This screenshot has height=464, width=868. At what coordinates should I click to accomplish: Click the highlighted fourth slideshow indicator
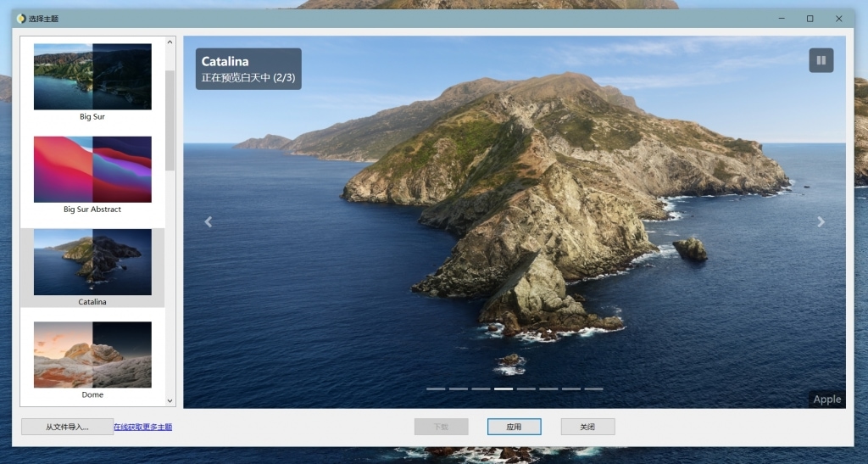coord(504,389)
